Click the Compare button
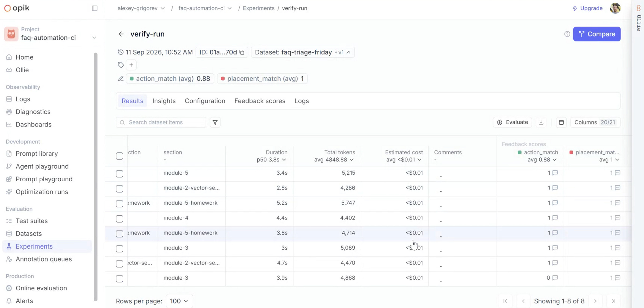 (597, 34)
